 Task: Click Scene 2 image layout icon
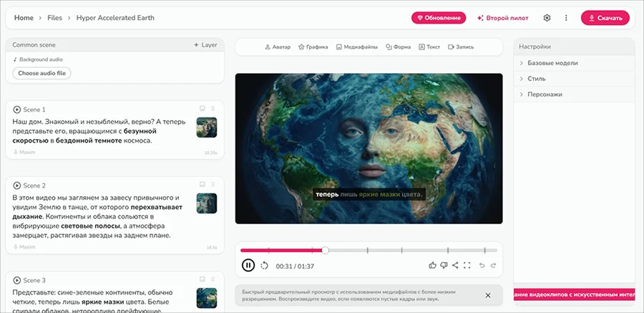point(202,184)
